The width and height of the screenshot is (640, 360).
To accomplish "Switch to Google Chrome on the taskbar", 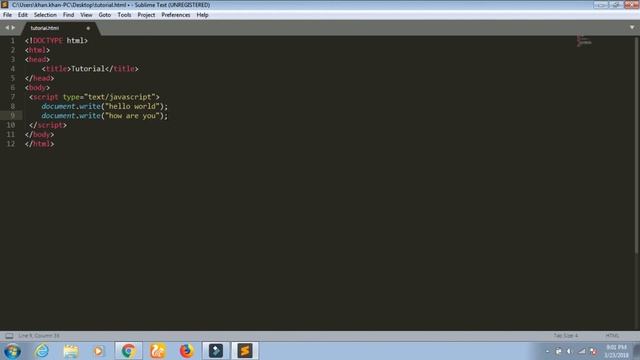I will point(128,351).
